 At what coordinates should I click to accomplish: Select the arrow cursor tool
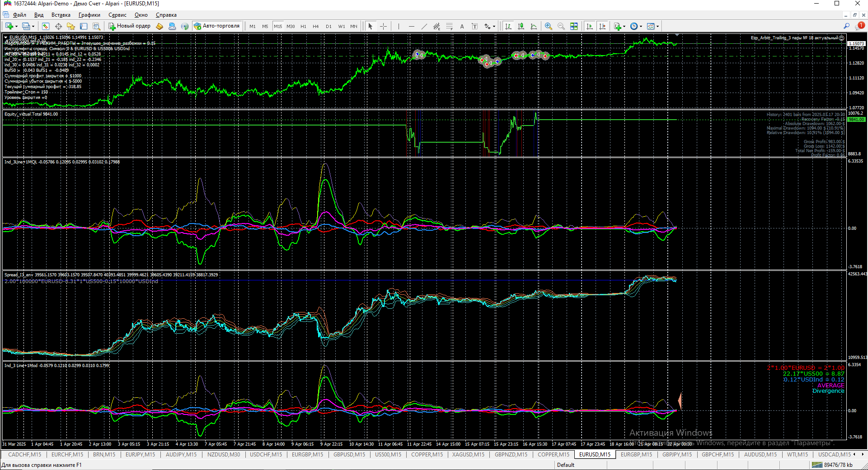371,26
